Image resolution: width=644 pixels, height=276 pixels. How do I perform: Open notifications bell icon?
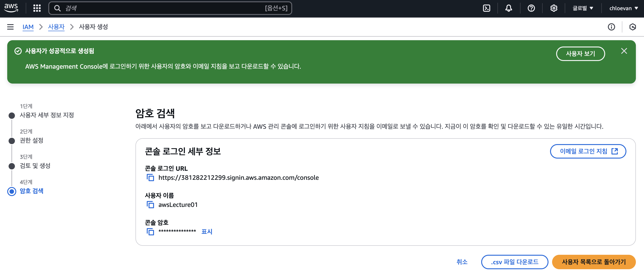pyautogui.click(x=509, y=8)
